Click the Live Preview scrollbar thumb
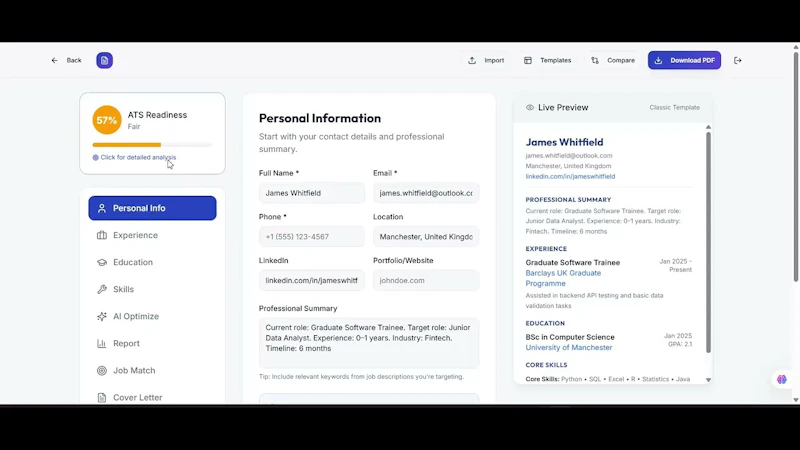Screen dimensions: 800x450 coord(708,242)
